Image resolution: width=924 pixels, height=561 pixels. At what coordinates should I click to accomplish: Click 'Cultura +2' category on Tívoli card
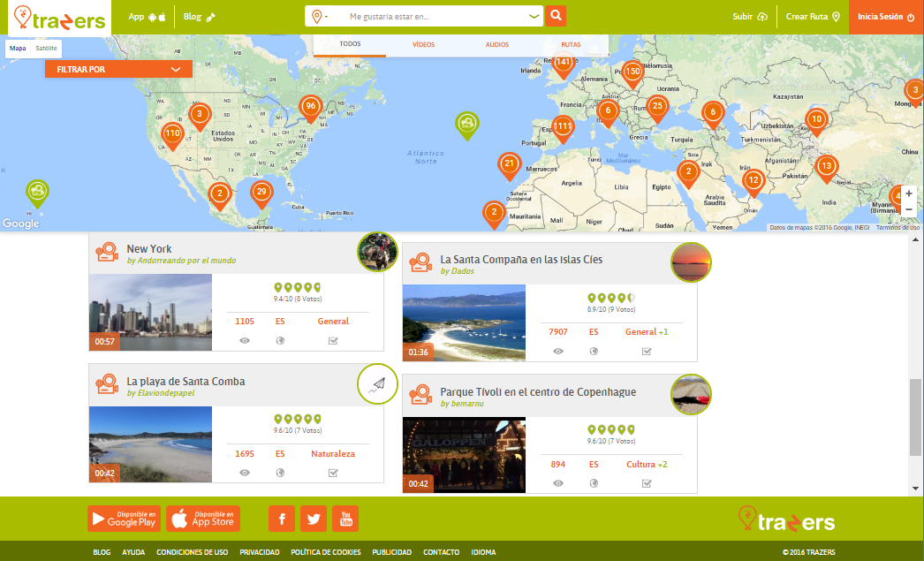click(x=647, y=465)
